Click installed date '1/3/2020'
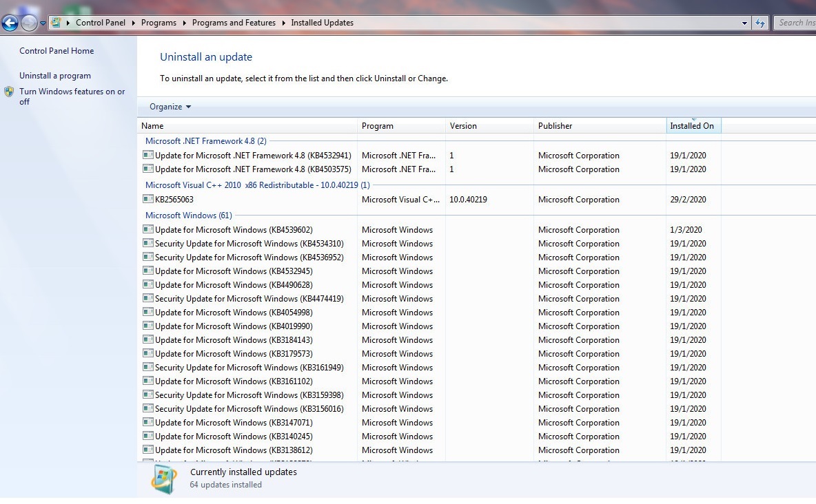The height and width of the screenshot is (504, 816). pyautogui.click(x=686, y=230)
